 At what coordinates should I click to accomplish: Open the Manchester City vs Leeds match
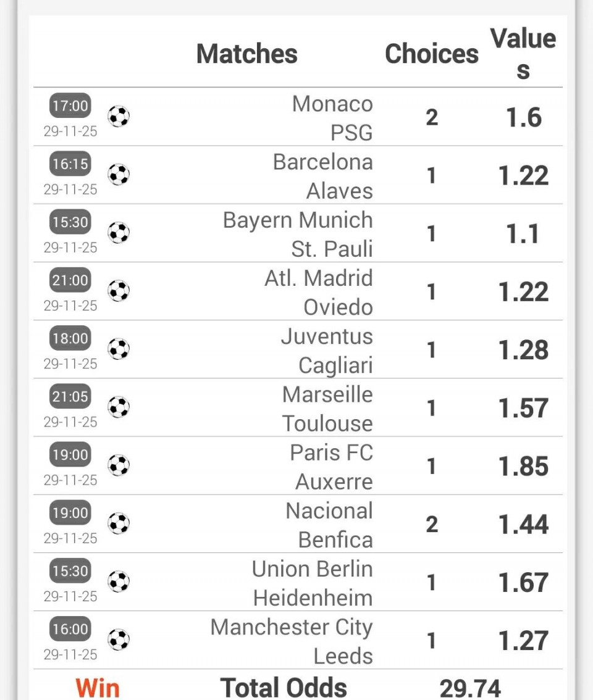click(292, 641)
